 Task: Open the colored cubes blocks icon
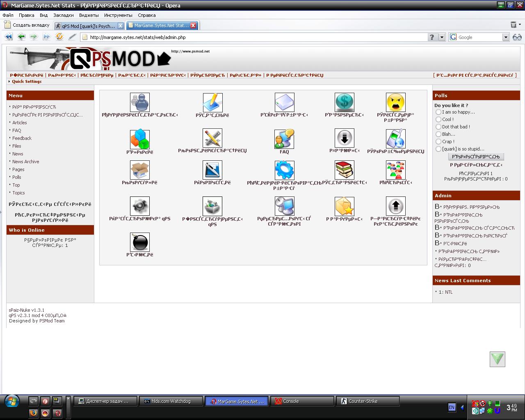coord(140,139)
